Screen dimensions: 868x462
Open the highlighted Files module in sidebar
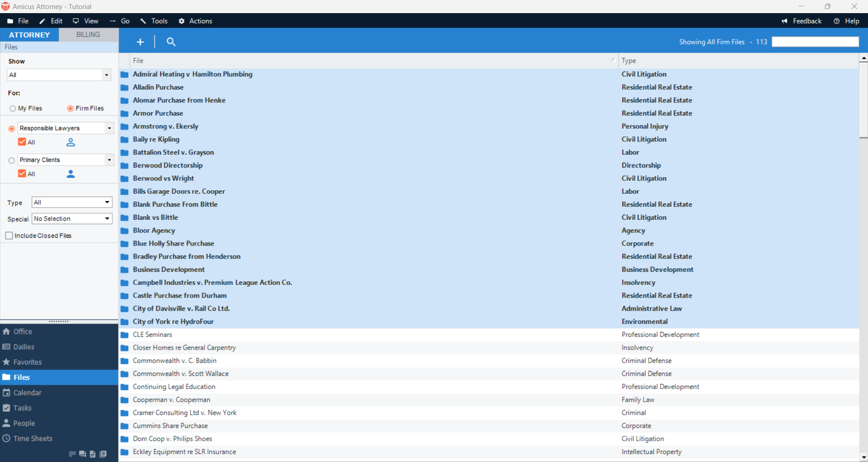click(x=59, y=377)
